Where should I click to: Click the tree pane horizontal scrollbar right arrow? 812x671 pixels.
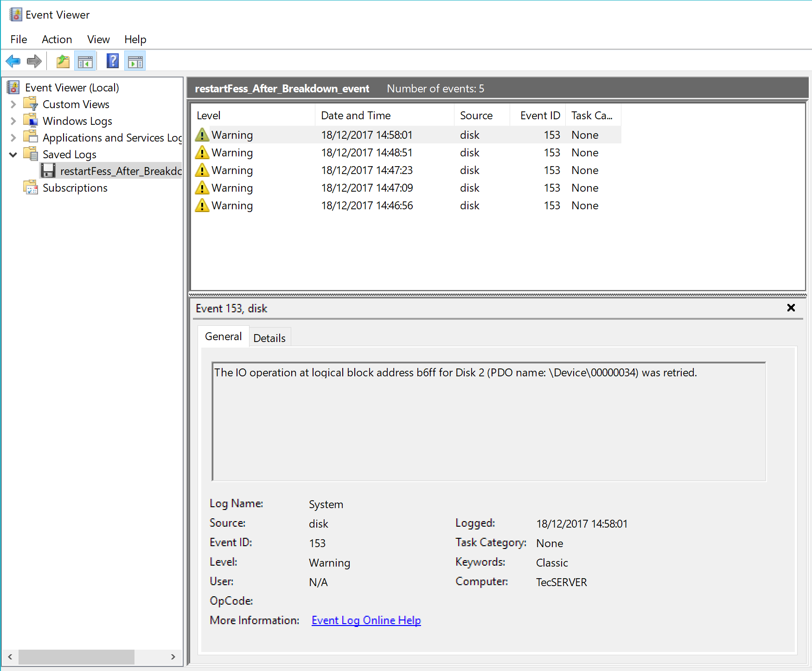tap(173, 657)
